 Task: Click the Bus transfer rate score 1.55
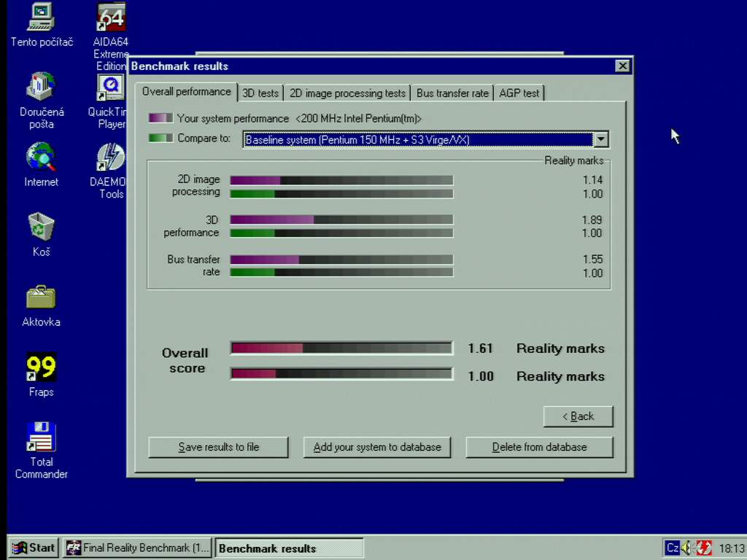592,260
